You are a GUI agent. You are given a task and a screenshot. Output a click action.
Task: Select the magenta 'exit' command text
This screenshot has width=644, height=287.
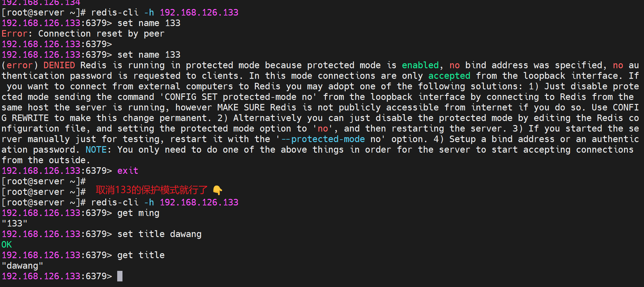128,171
